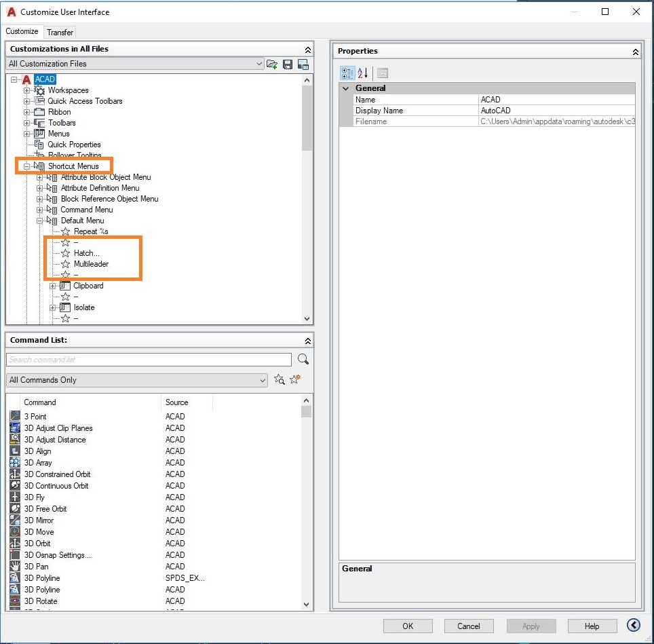
Task: Sort Properties alphabetically
Action: point(363,73)
